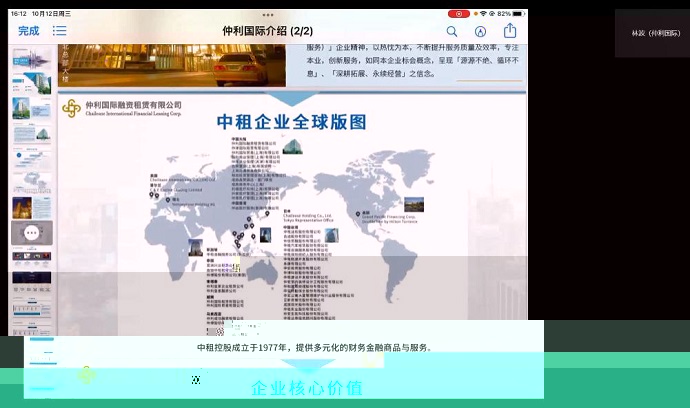Open the table of contents list icon
Viewport: 690px width, 408px height.
59,31
